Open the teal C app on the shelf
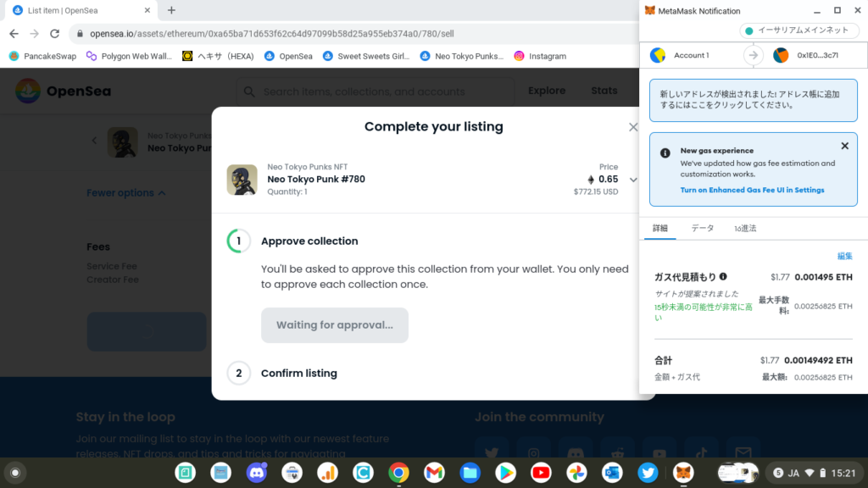Viewport: 868px width, 488px height. tap(363, 473)
